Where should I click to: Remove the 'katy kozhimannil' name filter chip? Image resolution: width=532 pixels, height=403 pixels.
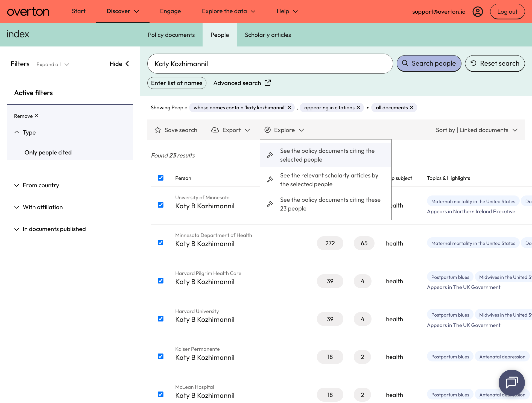pos(289,107)
